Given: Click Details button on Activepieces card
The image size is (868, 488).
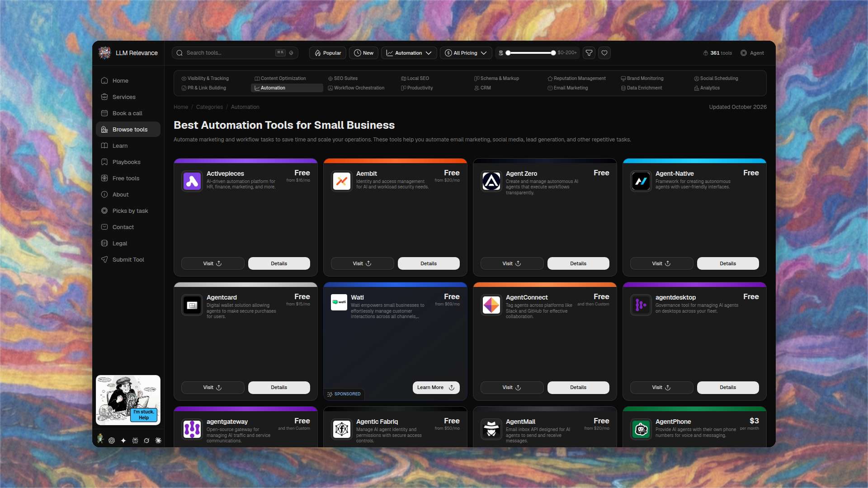Looking at the screenshot, I should 279,263.
